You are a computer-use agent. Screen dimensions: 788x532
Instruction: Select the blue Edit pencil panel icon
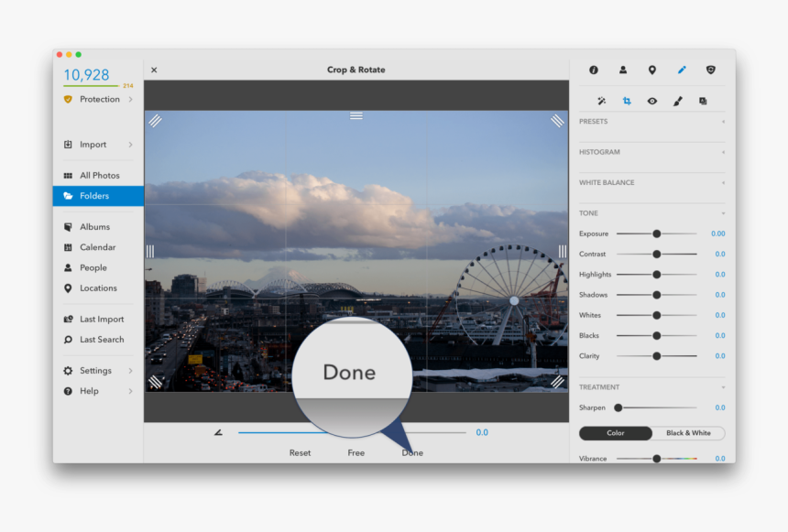682,70
